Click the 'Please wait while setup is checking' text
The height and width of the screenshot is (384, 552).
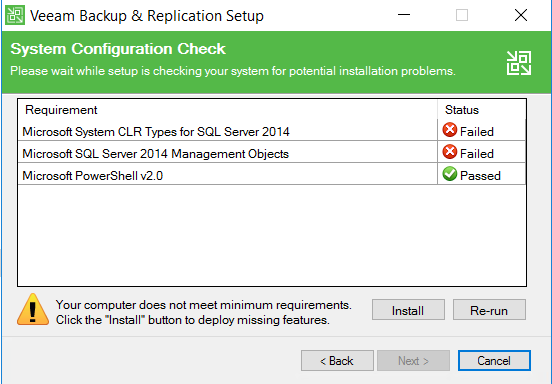233,71
